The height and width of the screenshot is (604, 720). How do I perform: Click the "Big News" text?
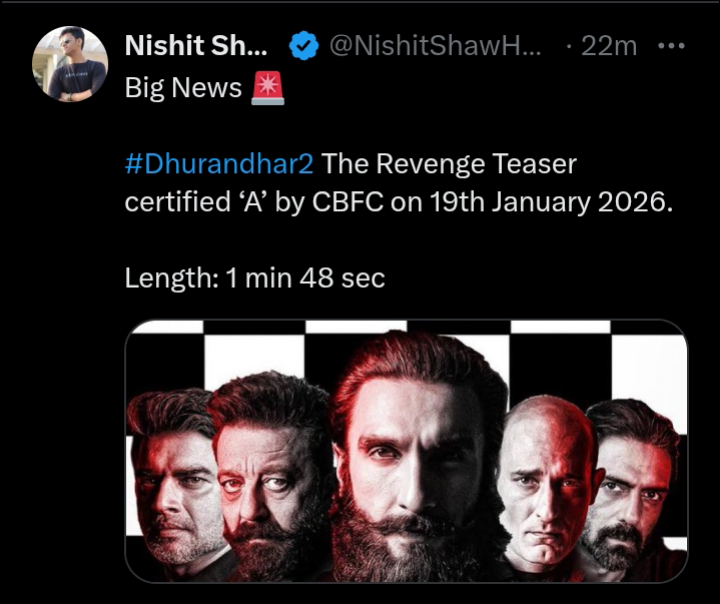point(183,88)
